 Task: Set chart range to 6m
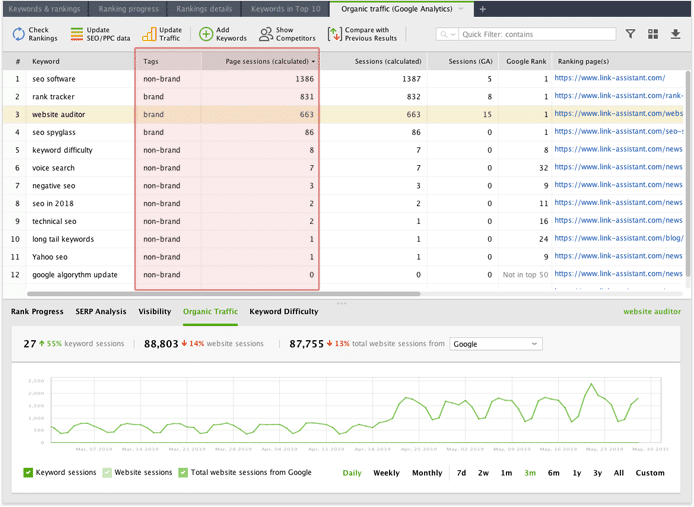553,473
